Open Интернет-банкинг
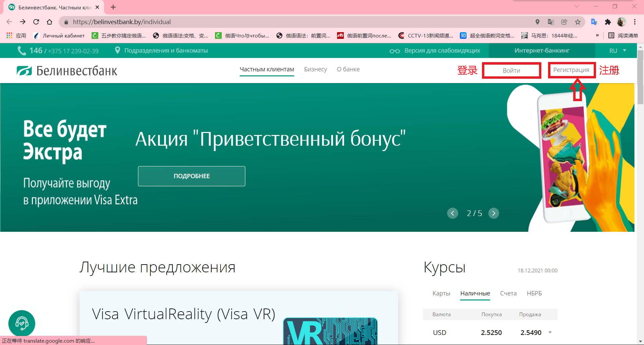Image resolution: width=644 pixels, height=345 pixels. pos(542,50)
